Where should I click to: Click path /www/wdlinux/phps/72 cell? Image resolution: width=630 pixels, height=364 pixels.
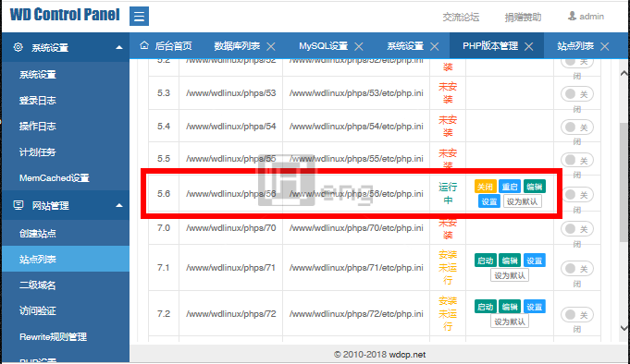click(230, 314)
